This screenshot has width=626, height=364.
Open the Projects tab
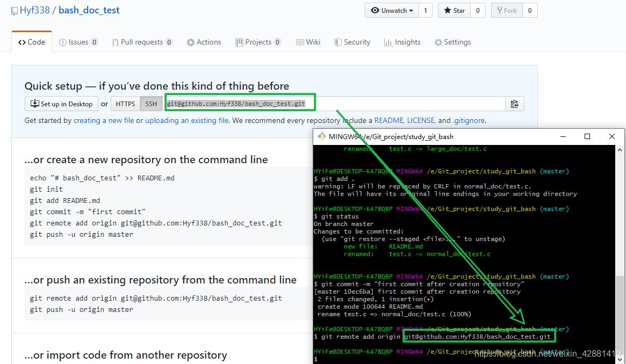click(x=258, y=42)
